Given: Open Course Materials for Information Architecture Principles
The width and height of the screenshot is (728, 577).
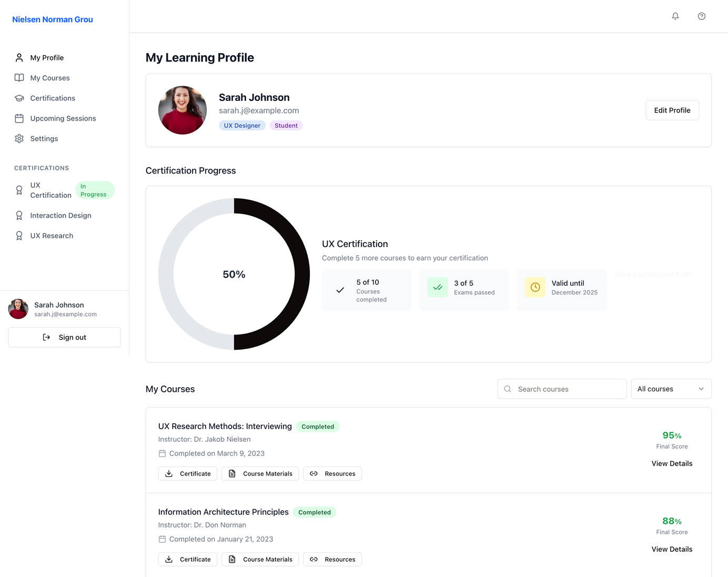Looking at the screenshot, I should 260,559.
